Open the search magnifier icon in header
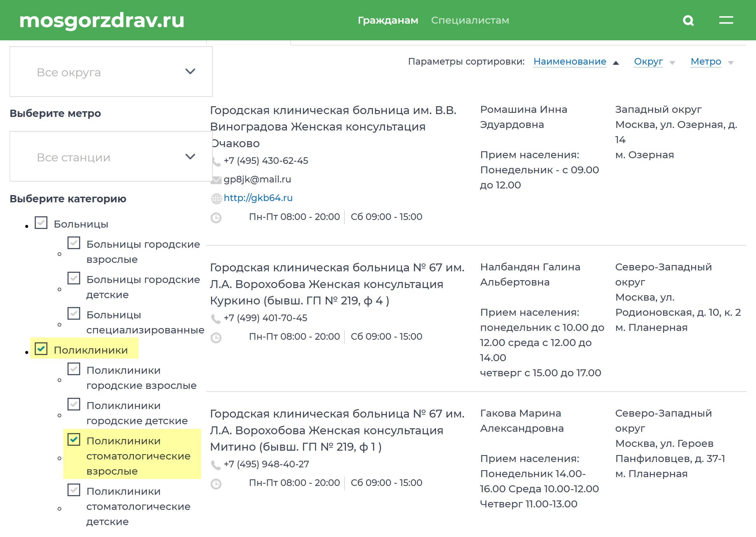This screenshot has height=537, width=756. [688, 20]
